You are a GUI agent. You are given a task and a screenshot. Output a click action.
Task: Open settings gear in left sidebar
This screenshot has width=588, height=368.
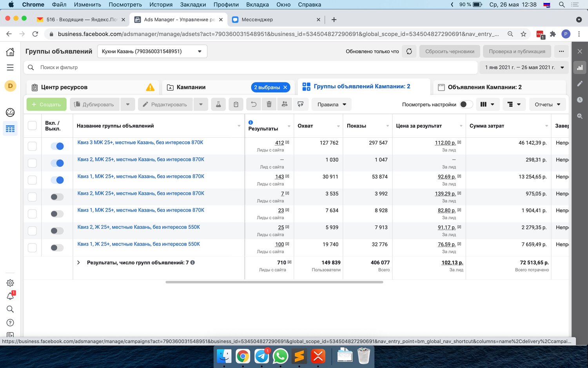click(10, 283)
